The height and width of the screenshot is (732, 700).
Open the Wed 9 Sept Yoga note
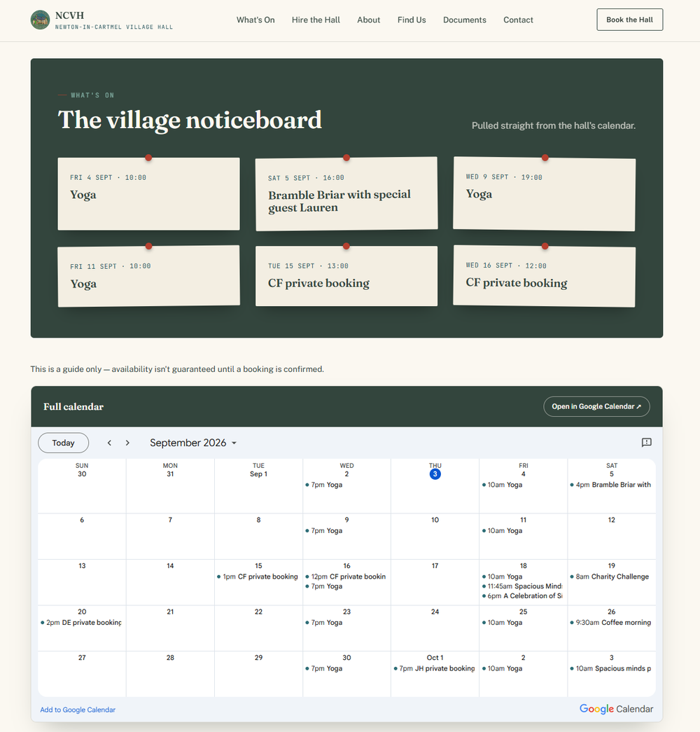click(x=544, y=194)
